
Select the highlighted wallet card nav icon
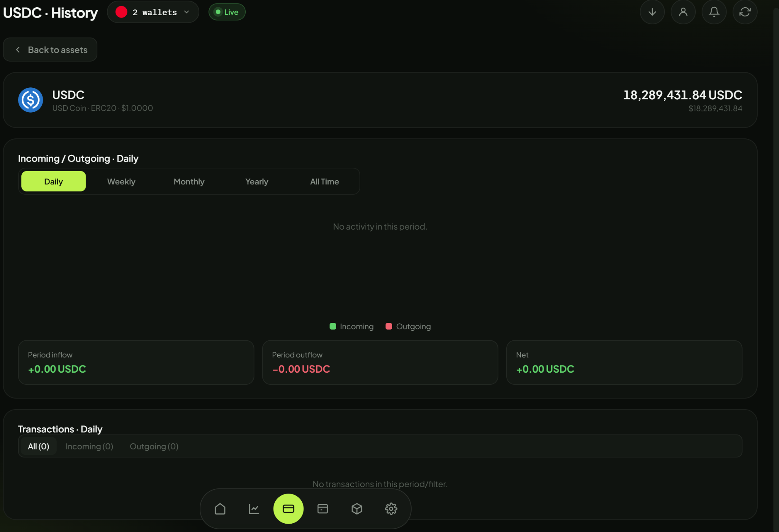[x=288, y=509]
